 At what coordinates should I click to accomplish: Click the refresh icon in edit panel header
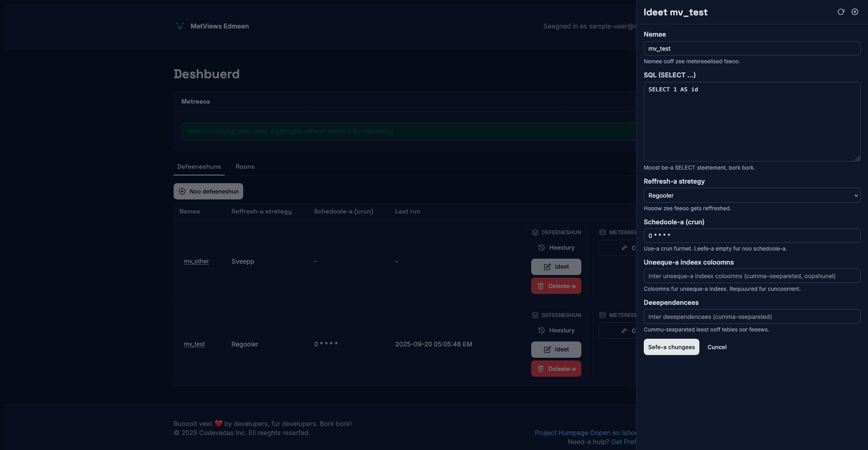841,12
